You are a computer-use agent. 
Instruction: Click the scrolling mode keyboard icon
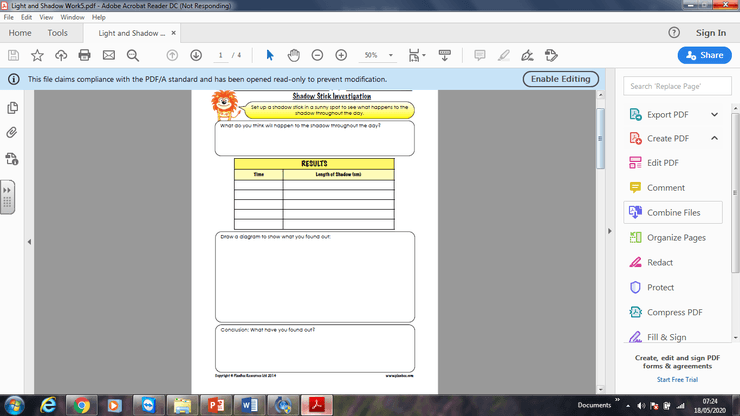click(445, 55)
